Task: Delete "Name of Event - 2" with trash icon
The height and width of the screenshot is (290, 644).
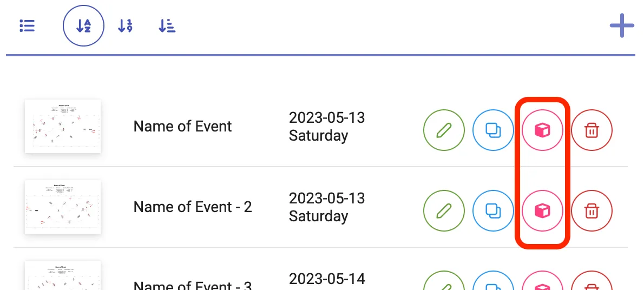Action: (592, 210)
